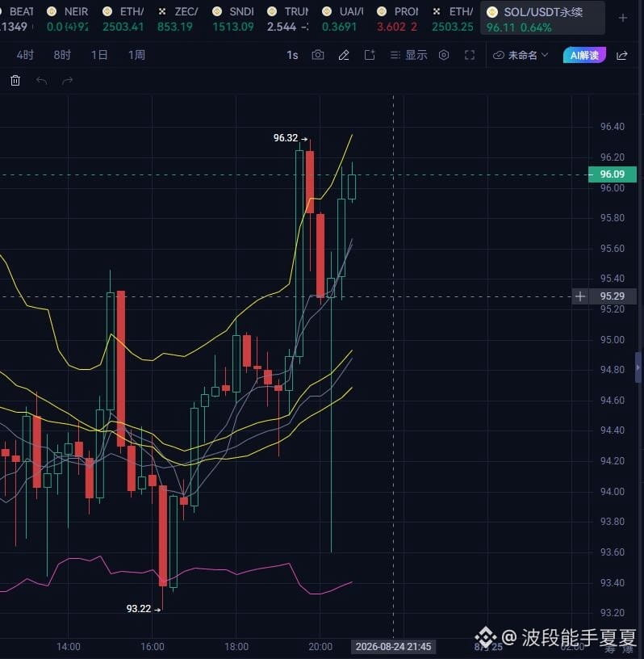Open the PROI ticker tab showing 3.602
644x659 pixels.
click(x=397, y=19)
